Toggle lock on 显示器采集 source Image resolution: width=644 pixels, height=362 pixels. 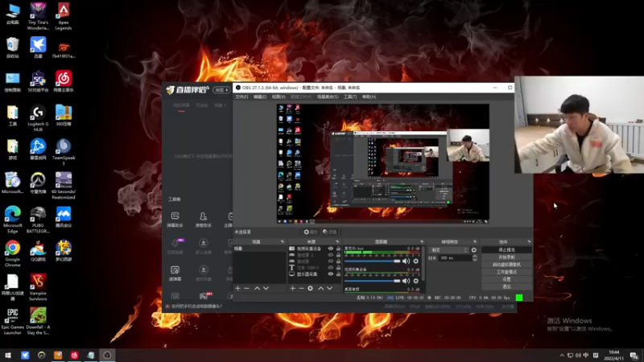(338, 274)
